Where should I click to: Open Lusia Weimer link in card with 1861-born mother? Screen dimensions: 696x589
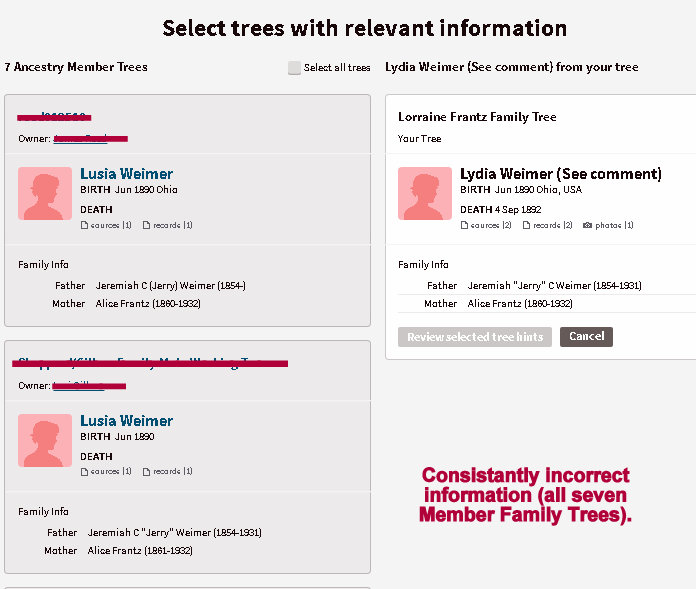point(126,421)
